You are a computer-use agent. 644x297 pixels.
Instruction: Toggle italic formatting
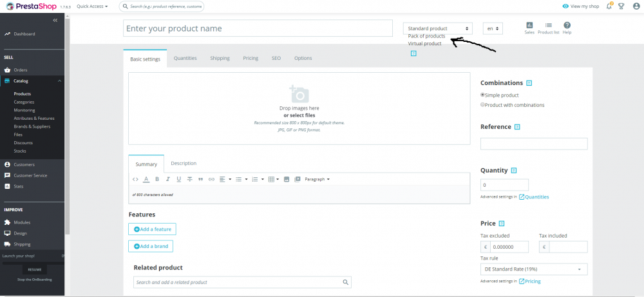167,179
